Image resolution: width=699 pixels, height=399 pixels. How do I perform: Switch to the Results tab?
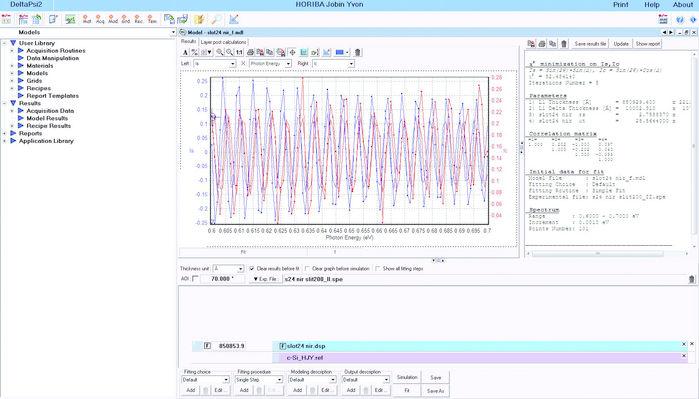click(188, 41)
